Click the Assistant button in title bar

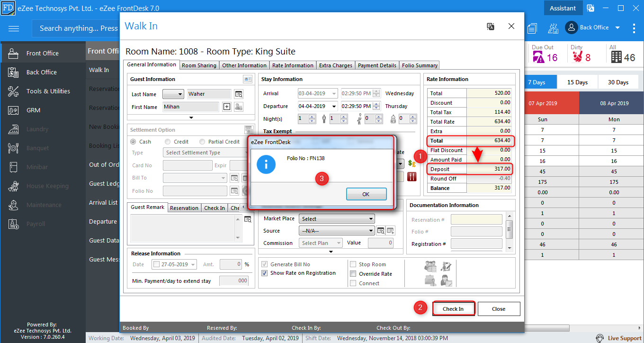[x=563, y=8]
